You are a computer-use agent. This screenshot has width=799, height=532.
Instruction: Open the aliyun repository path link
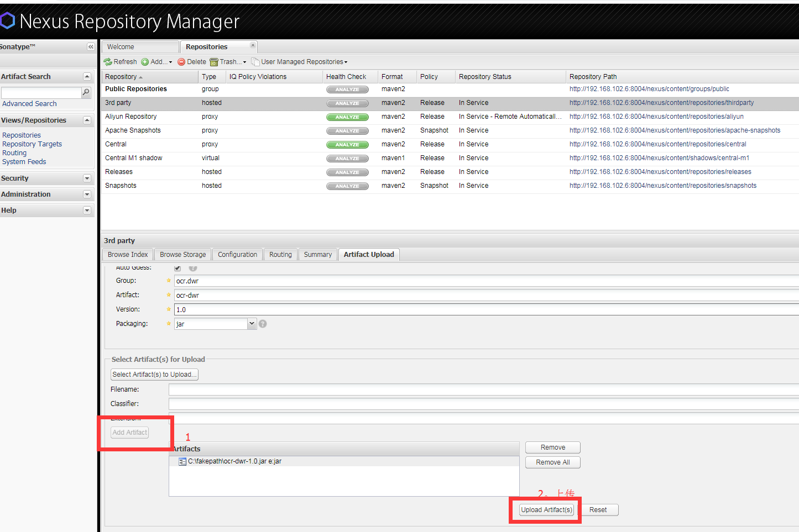click(x=656, y=117)
